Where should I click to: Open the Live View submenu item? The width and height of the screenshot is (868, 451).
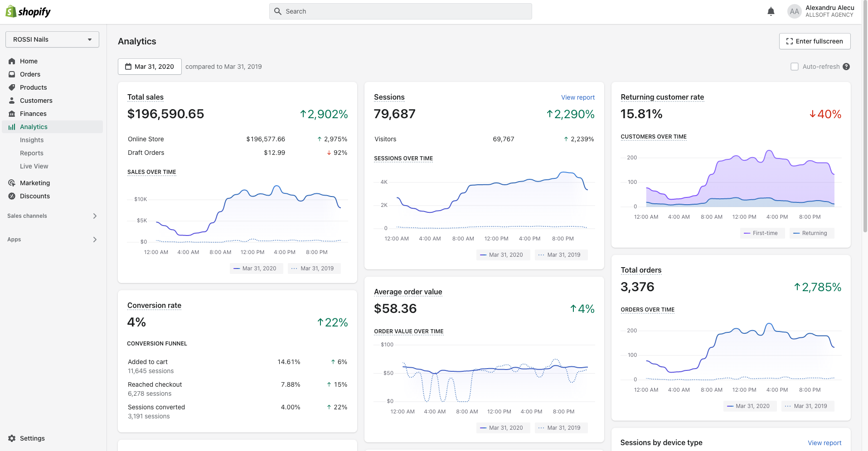(x=34, y=166)
